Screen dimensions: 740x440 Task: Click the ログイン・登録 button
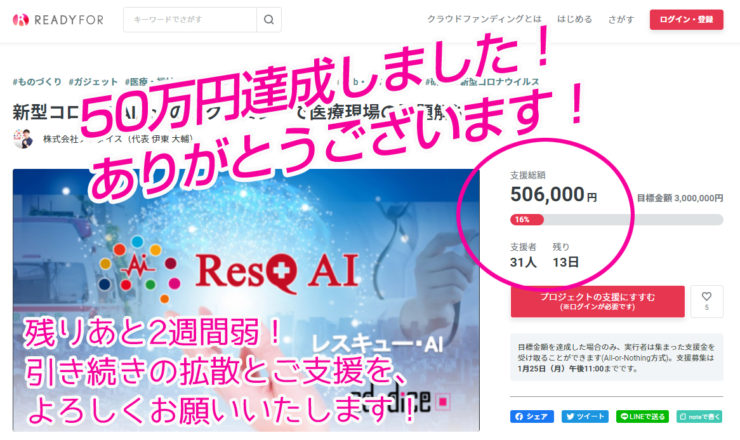point(686,19)
